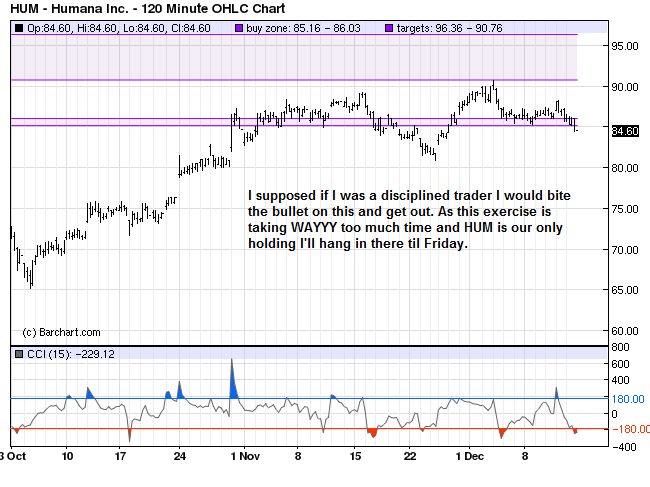Click the 80.00 price axis label
The image size is (650, 487).
(x=625, y=168)
